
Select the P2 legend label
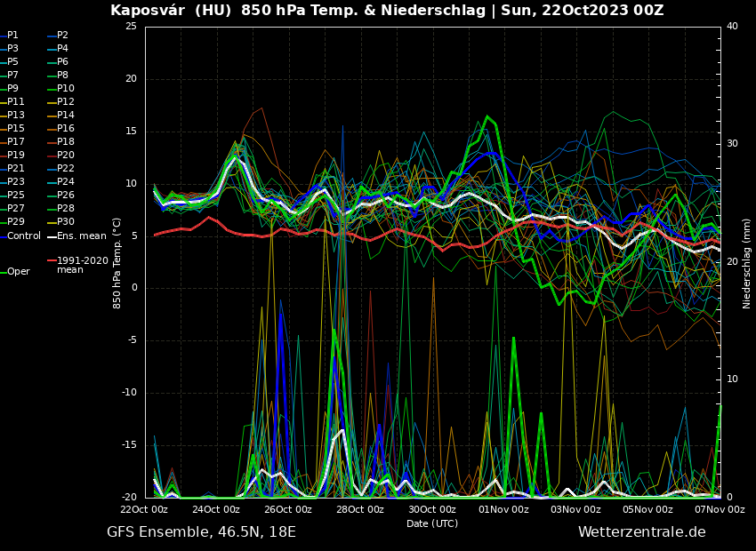click(x=62, y=36)
